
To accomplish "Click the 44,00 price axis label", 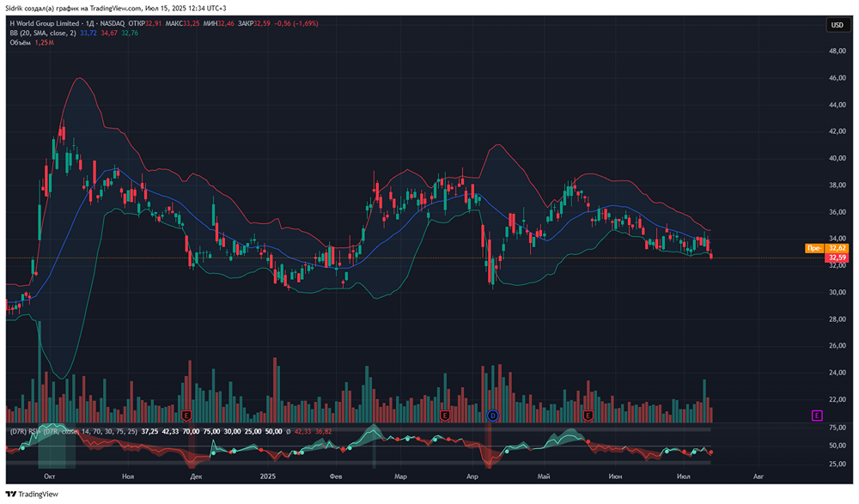I will pos(837,105).
